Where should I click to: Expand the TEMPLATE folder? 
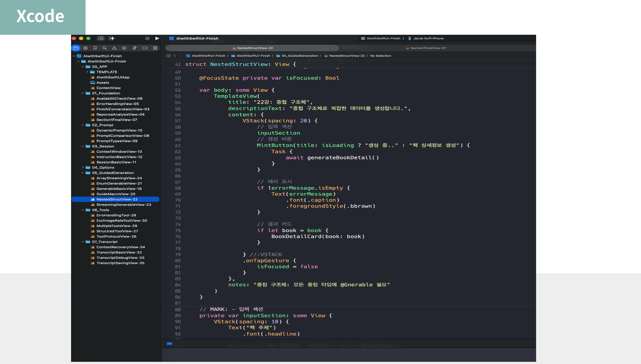(x=87, y=72)
